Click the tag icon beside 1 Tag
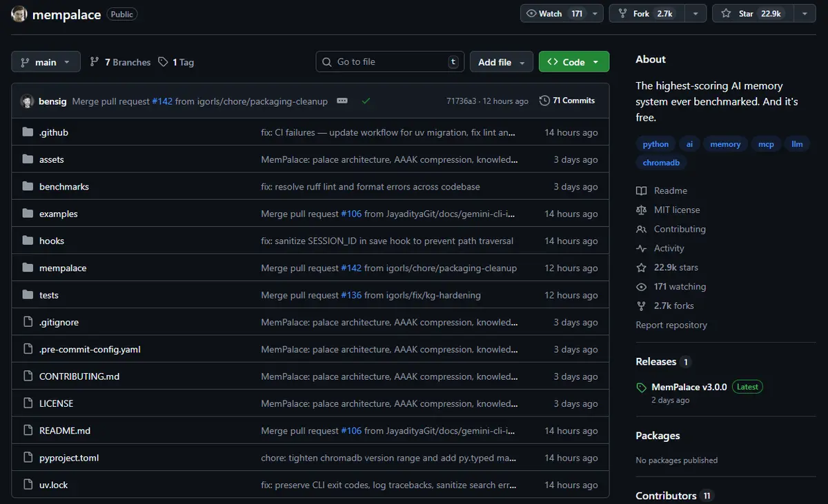The width and height of the screenshot is (828, 504). coord(163,62)
